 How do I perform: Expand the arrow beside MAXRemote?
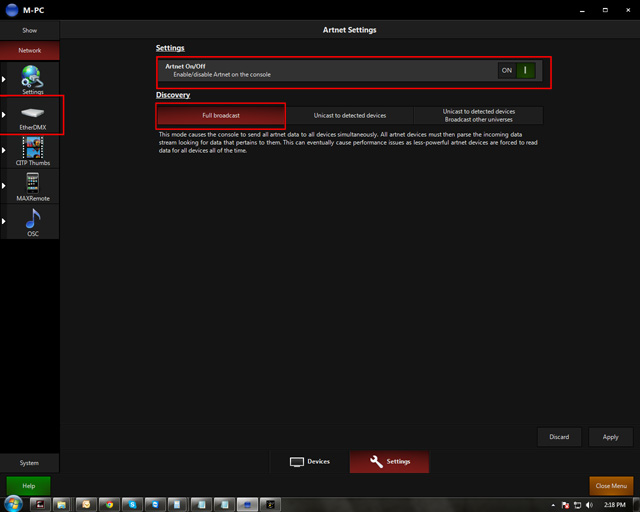[4, 184]
